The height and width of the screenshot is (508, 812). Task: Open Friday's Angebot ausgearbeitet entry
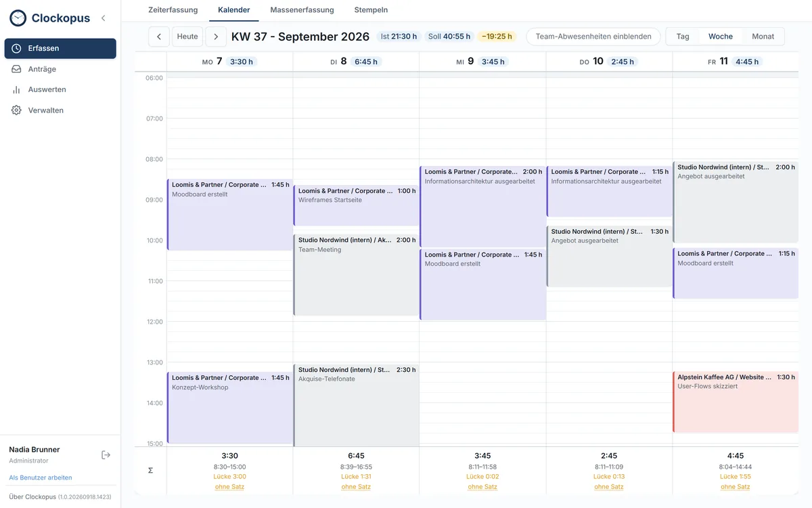click(x=736, y=202)
